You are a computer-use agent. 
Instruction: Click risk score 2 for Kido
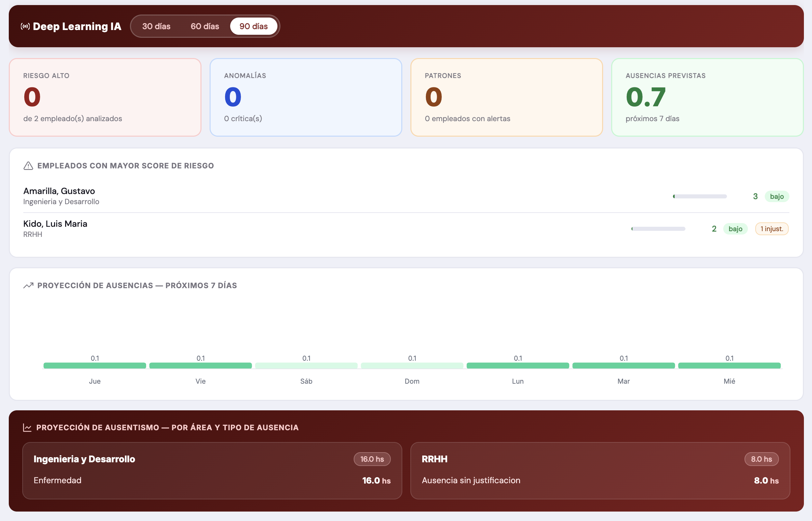coord(714,229)
